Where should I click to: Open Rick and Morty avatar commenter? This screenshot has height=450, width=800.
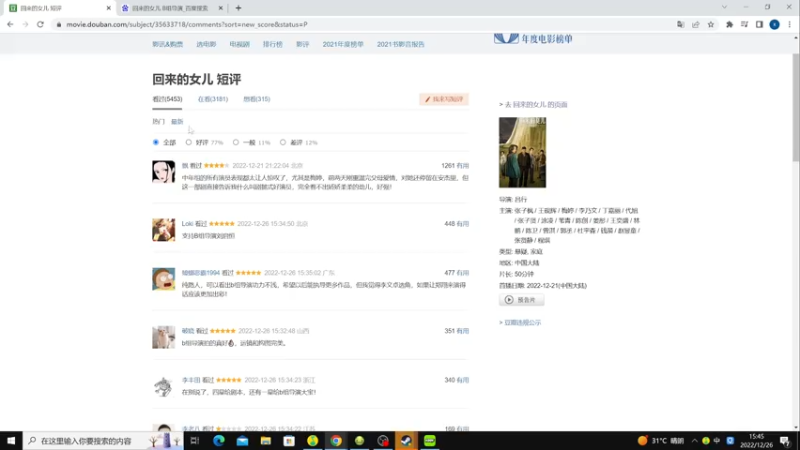(163, 279)
